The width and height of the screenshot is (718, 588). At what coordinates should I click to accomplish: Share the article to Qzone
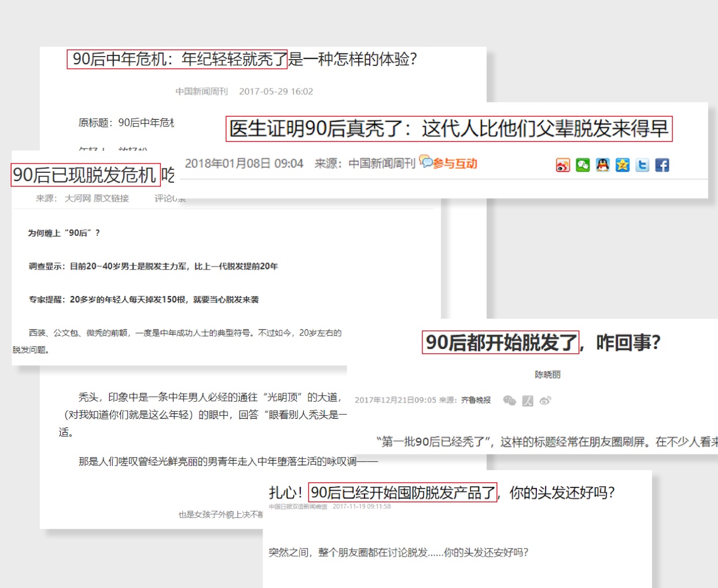[x=621, y=165]
